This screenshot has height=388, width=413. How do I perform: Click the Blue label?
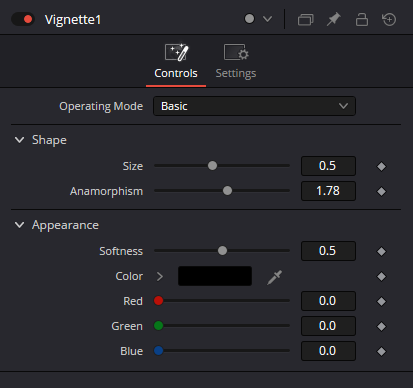coord(132,351)
